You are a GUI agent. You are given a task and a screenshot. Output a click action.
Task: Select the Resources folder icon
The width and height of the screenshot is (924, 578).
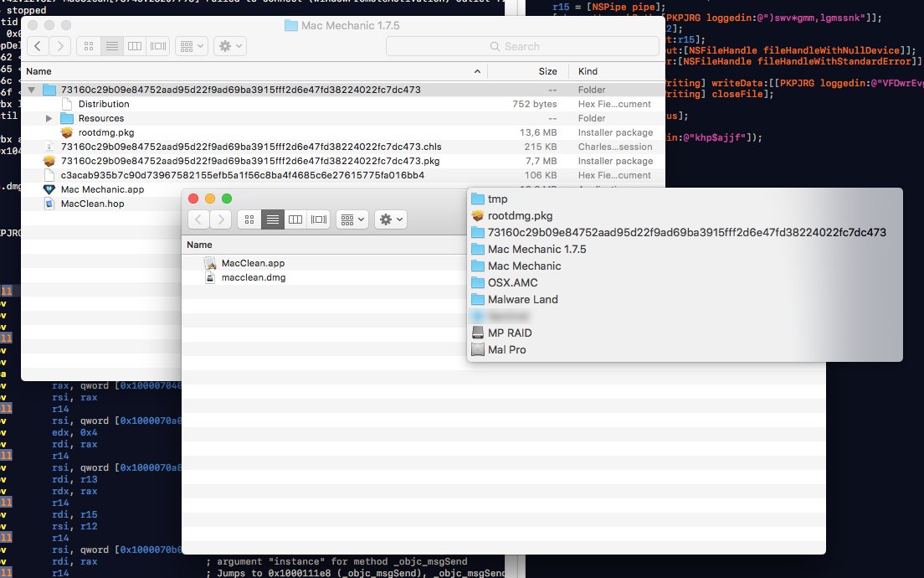pos(67,119)
